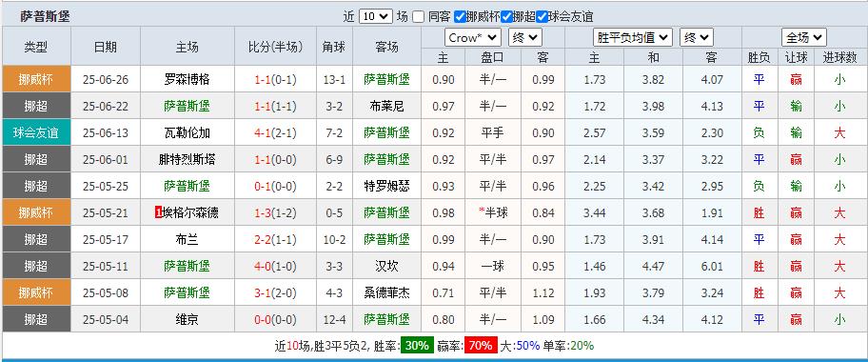Click the 单率:20% summary text
Image resolution: width=868 pixels, height=362 pixels.
coord(568,346)
